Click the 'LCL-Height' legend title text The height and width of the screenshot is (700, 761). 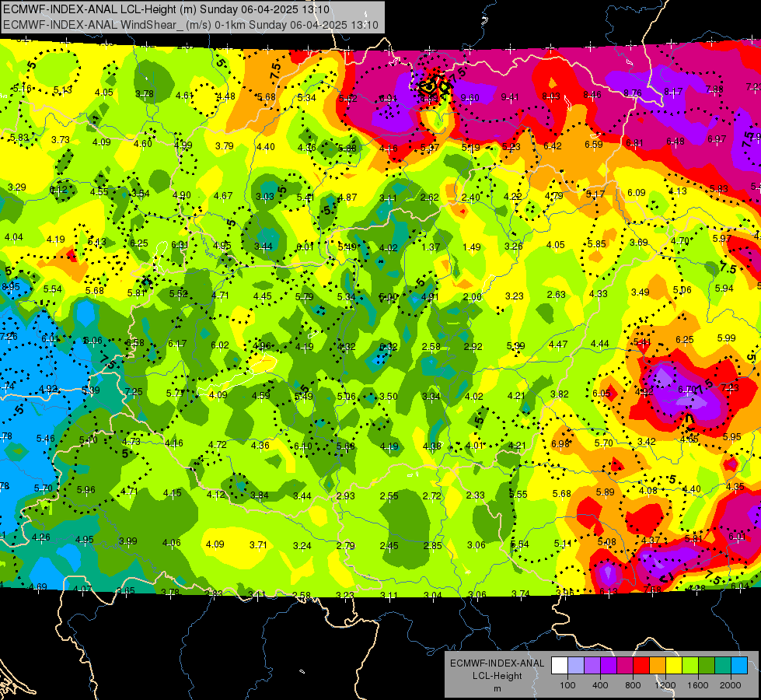pos(497,676)
